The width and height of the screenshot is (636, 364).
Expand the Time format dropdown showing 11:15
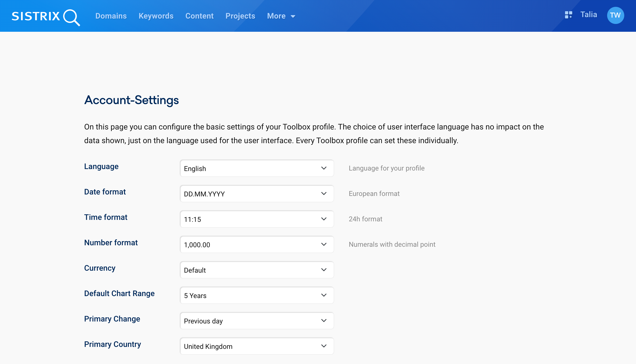[x=257, y=219]
